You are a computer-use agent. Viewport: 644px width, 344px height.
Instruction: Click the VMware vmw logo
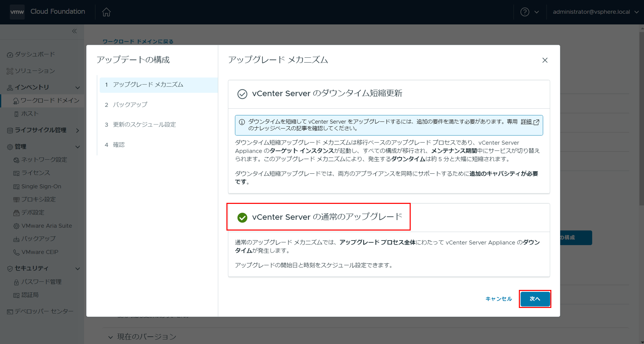click(x=17, y=12)
